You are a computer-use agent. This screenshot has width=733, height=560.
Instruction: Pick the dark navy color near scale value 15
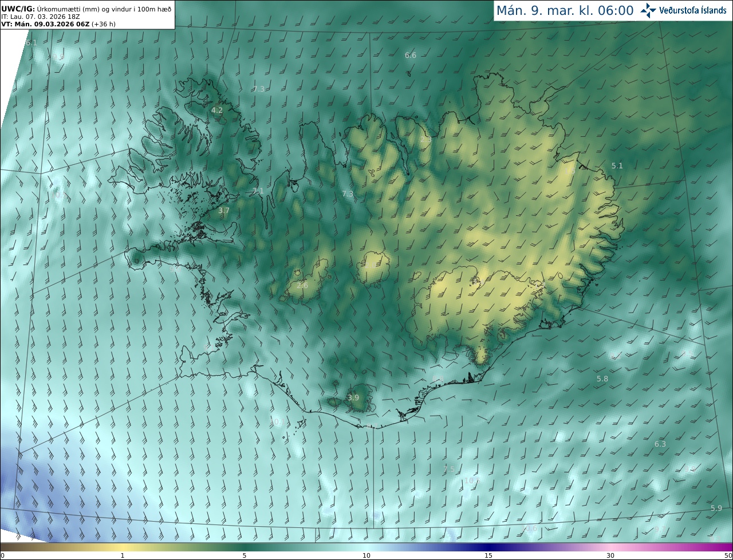(x=488, y=546)
